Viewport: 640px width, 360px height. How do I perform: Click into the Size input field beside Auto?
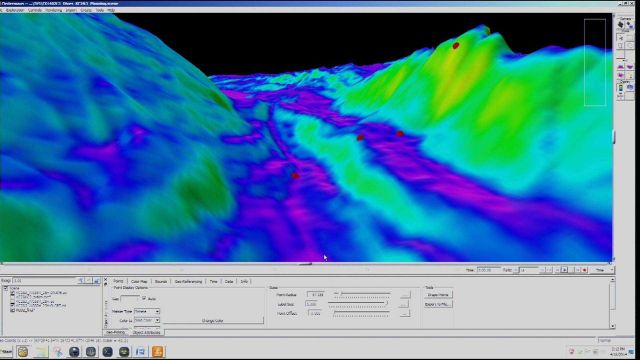tap(130, 298)
